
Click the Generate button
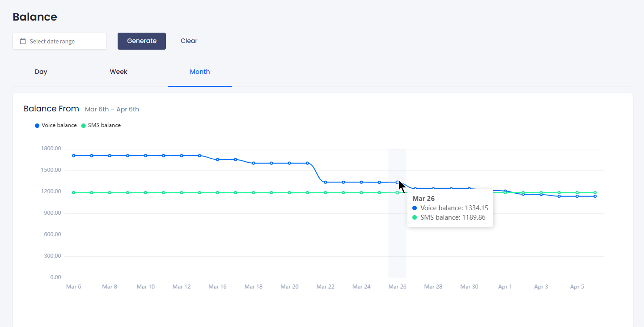(x=142, y=41)
